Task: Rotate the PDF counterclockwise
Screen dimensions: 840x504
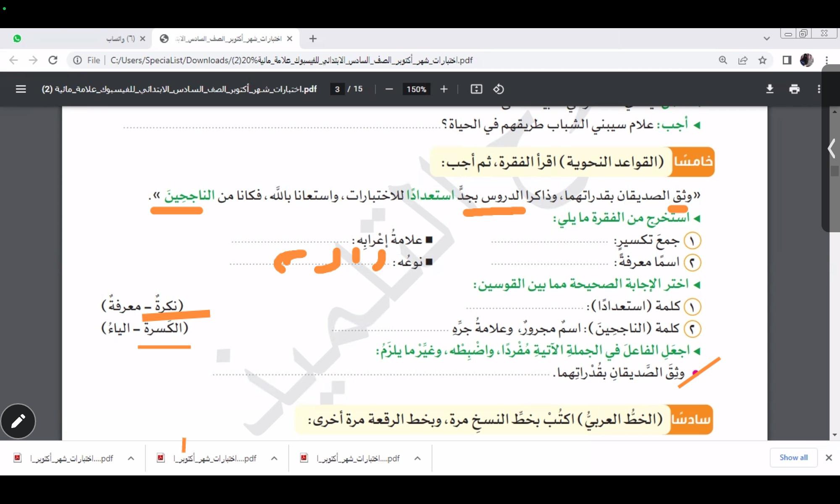Action: pos(499,89)
